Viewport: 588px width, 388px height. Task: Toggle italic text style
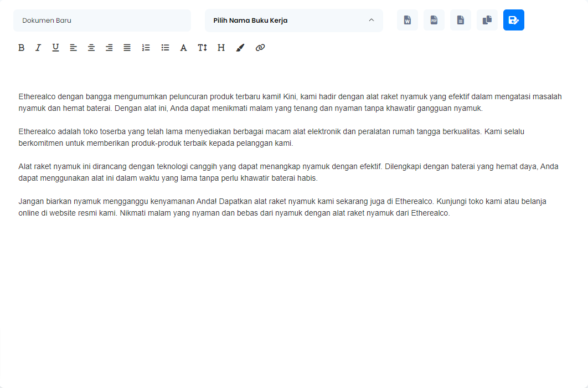tap(38, 48)
